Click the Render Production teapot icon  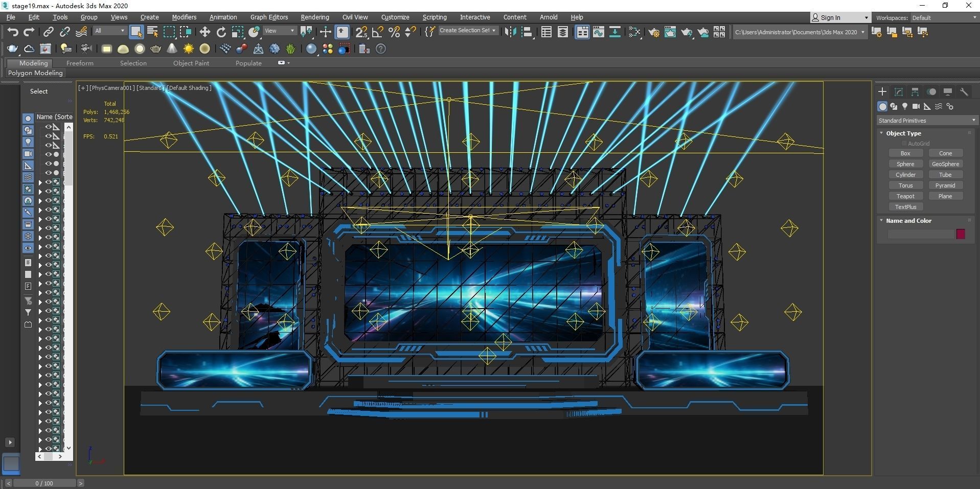pos(687,32)
